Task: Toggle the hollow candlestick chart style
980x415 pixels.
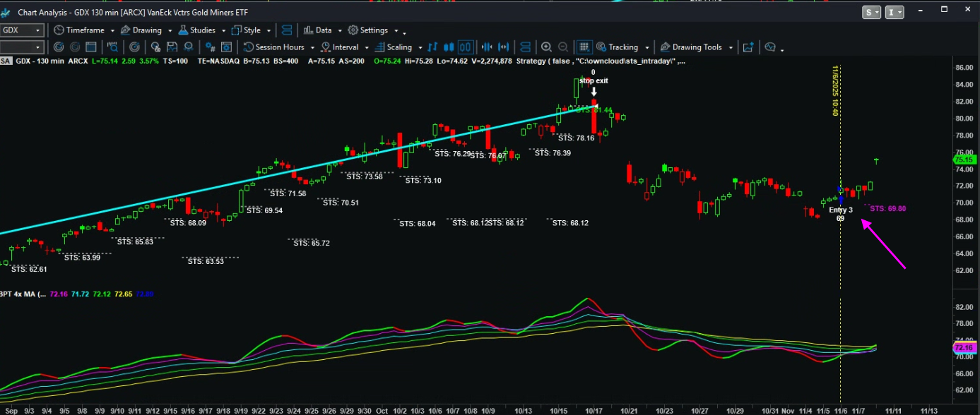Action: (465, 47)
